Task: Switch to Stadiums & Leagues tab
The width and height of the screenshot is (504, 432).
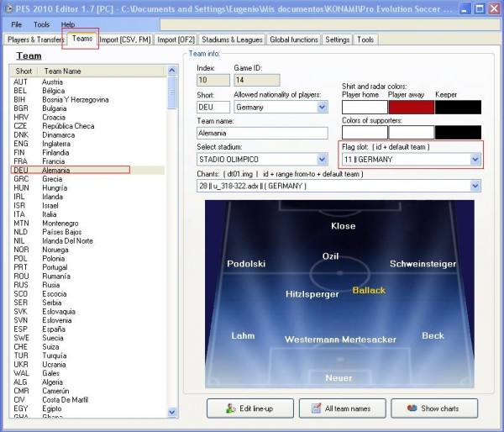Action: pyautogui.click(x=232, y=40)
